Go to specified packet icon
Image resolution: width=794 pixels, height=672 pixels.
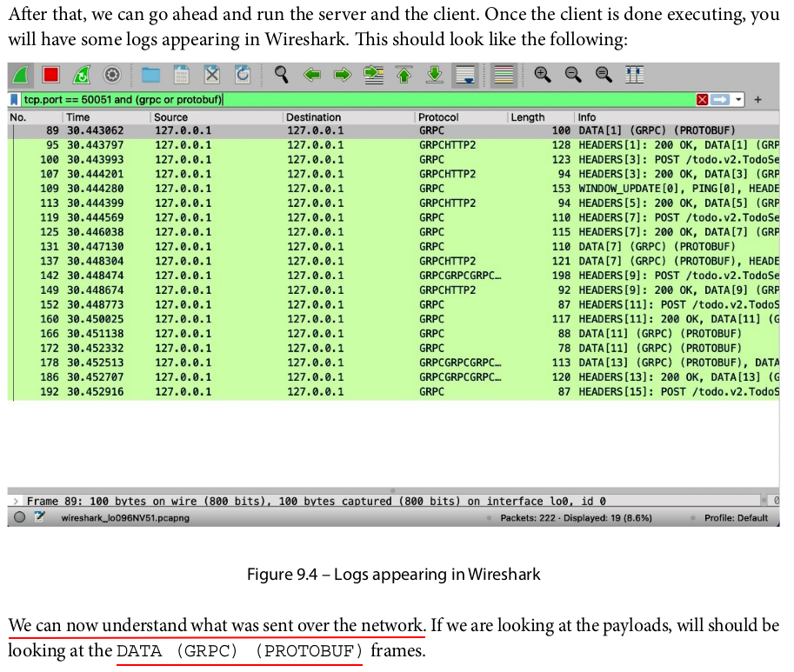374,76
